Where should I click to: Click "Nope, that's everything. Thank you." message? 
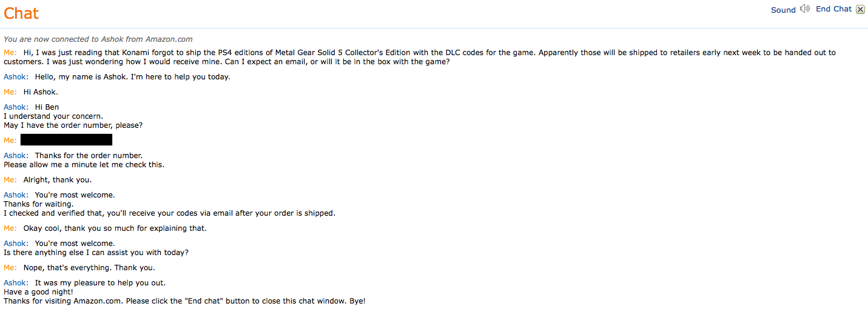[x=89, y=268]
